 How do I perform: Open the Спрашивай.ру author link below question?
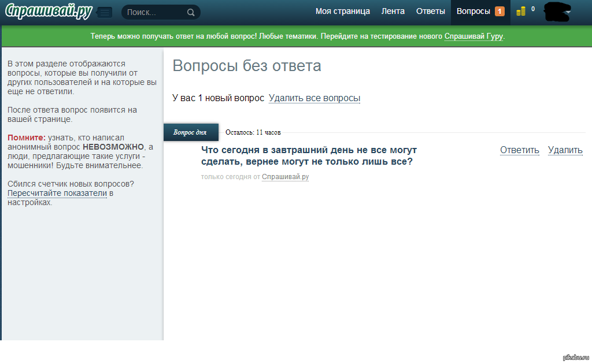tap(285, 177)
